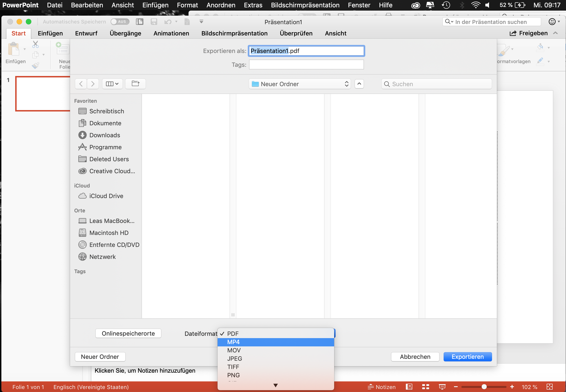
Task: Switch to normal view icon in status bar
Action: click(x=409, y=387)
